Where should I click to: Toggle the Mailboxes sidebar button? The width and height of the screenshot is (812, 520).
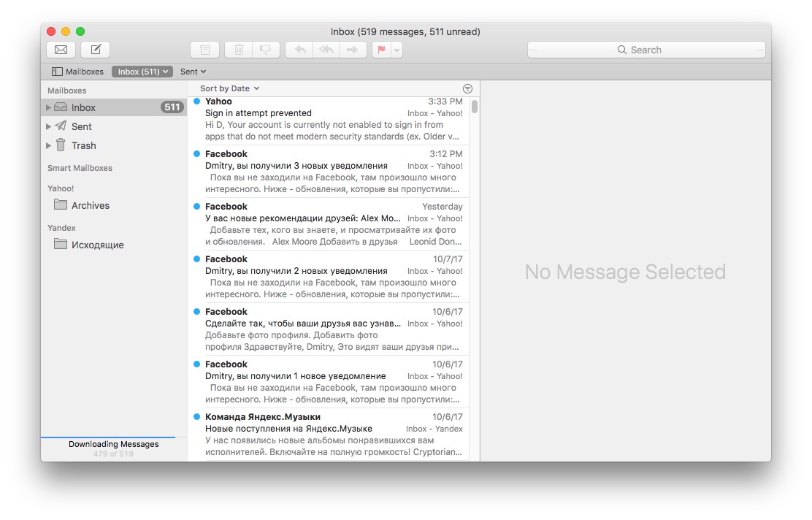[78, 72]
